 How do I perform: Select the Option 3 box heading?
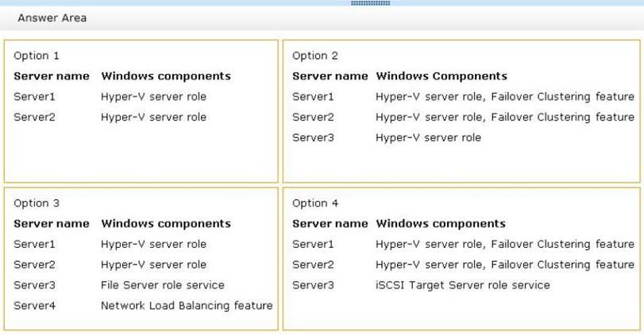click(x=37, y=203)
